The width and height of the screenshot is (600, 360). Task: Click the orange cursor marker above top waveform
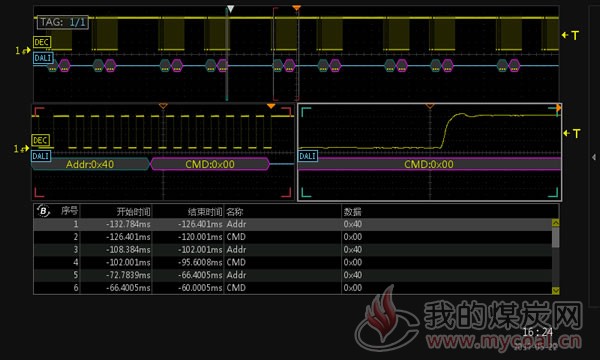296,8
